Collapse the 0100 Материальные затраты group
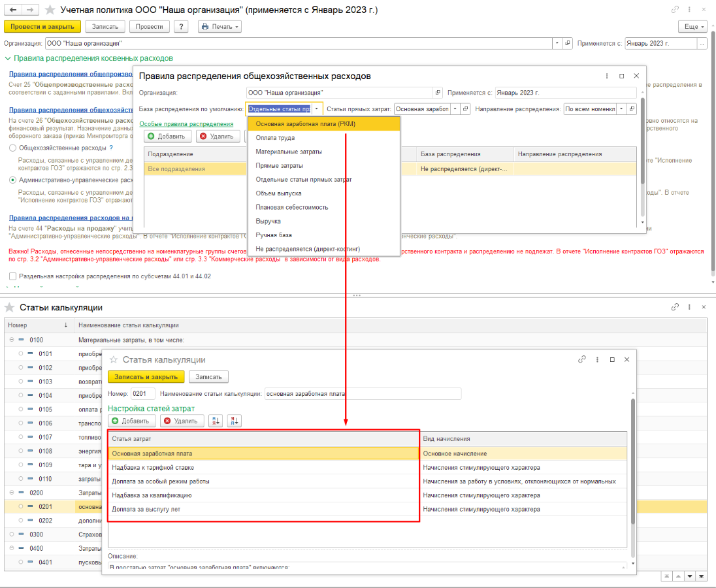Viewport: 716px width, 588px height. pos(11,340)
